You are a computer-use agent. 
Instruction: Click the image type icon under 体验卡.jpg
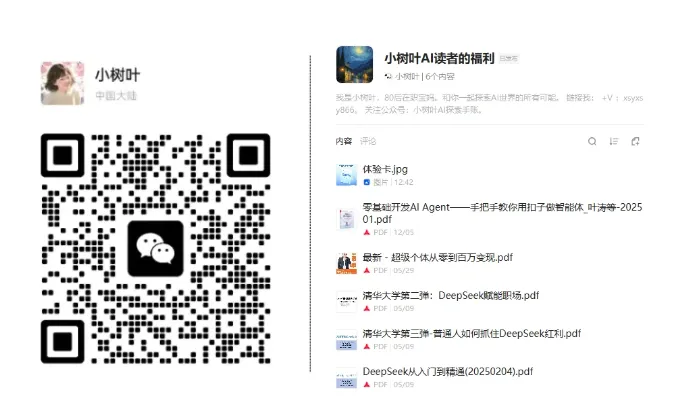[x=366, y=182]
